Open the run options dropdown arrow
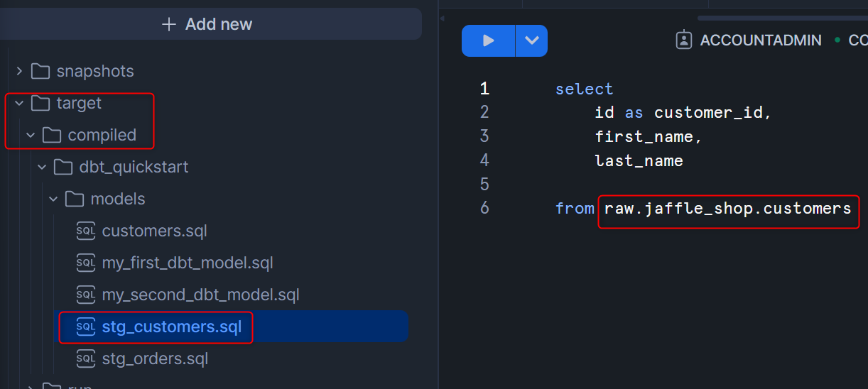This screenshot has width=868, height=389. [x=532, y=40]
